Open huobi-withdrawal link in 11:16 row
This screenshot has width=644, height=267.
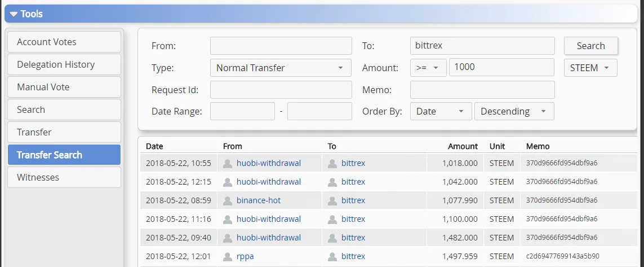(269, 219)
